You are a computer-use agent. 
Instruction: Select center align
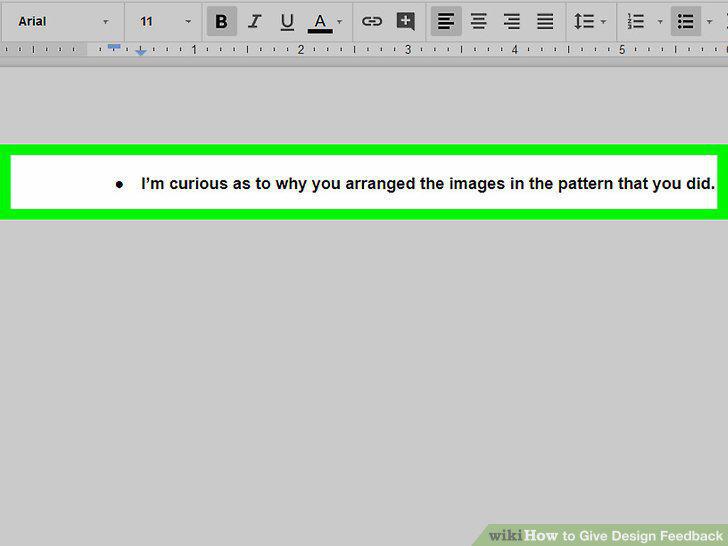coord(479,21)
